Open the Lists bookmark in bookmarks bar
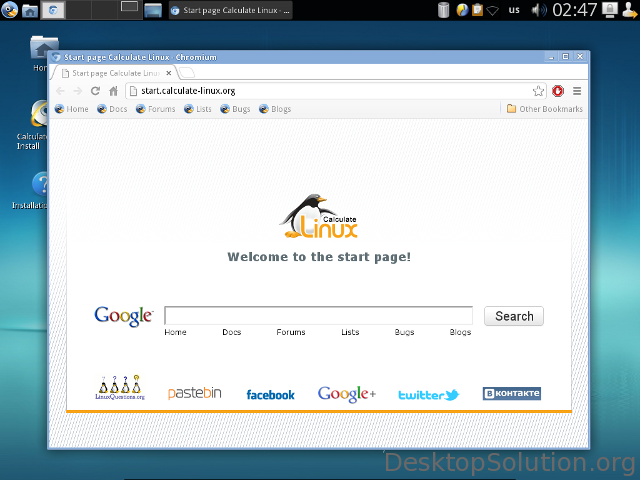Image resolution: width=640 pixels, height=480 pixels. 198,109
